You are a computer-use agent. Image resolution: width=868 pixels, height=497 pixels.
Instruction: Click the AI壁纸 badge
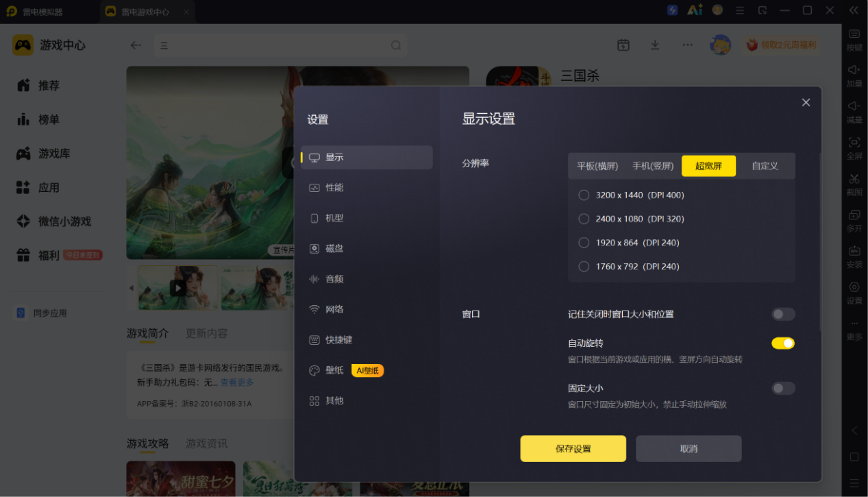click(368, 370)
